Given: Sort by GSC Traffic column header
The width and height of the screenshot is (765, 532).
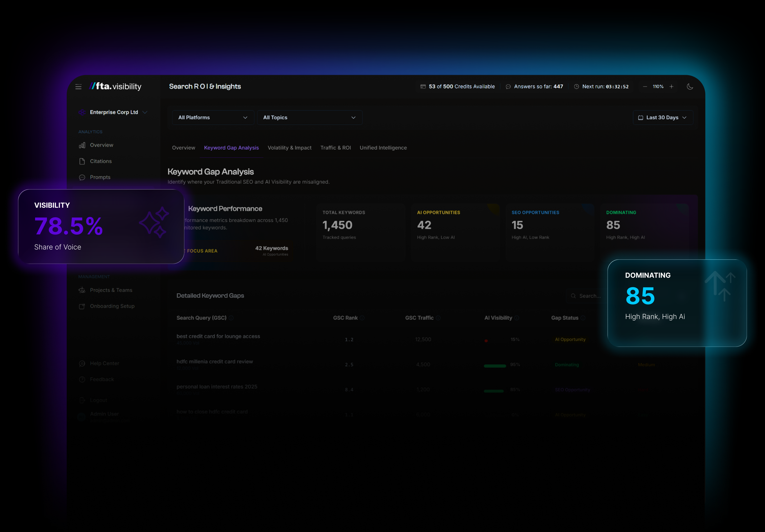Looking at the screenshot, I should [x=419, y=318].
